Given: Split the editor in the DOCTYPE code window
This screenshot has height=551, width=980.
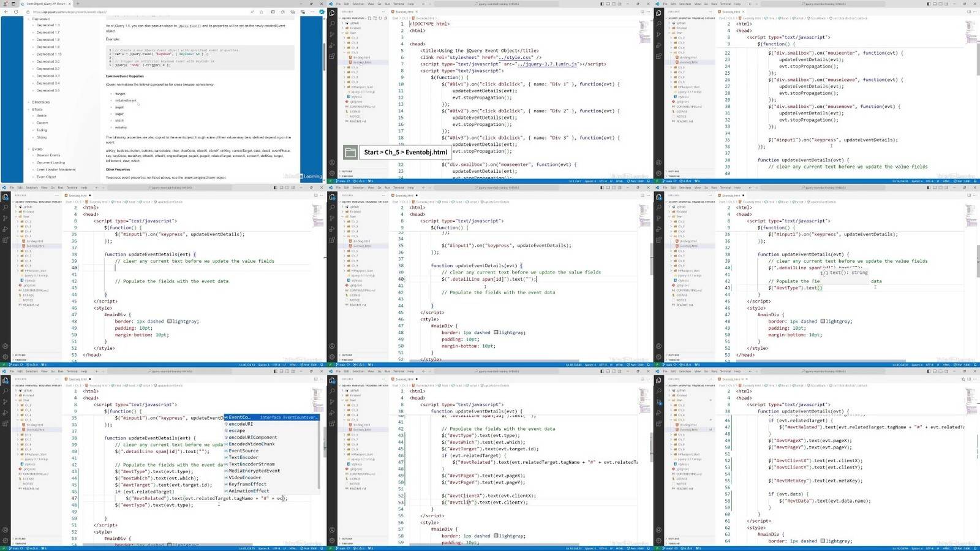Looking at the screenshot, I should (x=642, y=12).
